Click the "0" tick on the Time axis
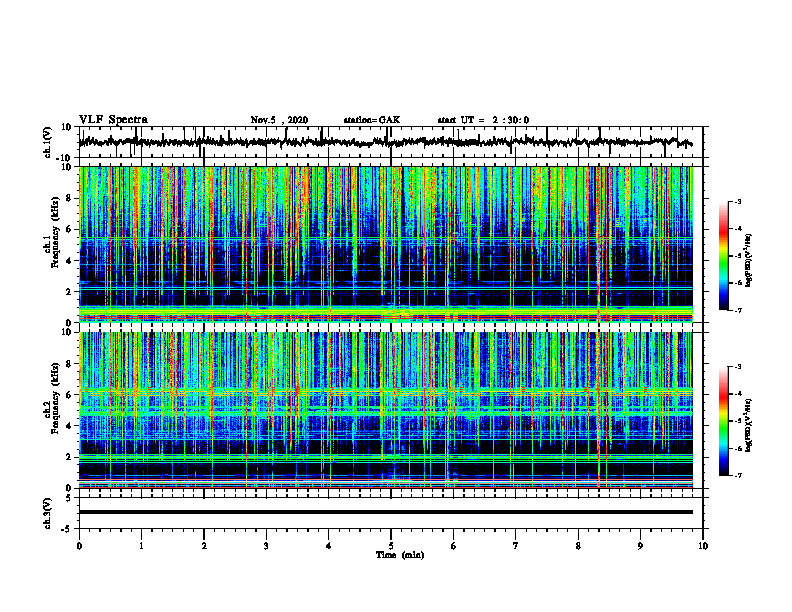 79,546
